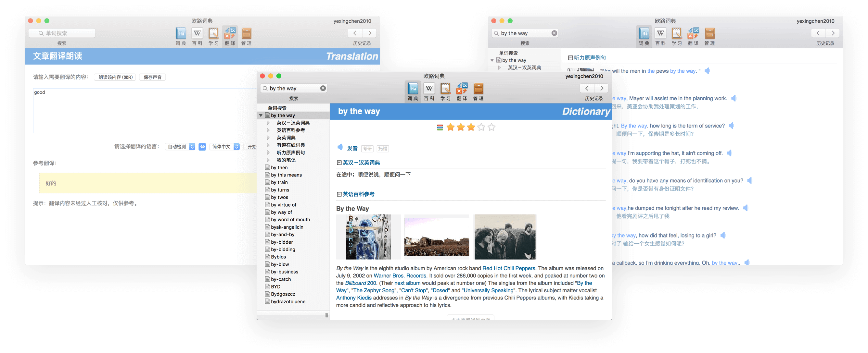Open 简体中文 target language dropdown
868x353 pixels.
click(224, 147)
